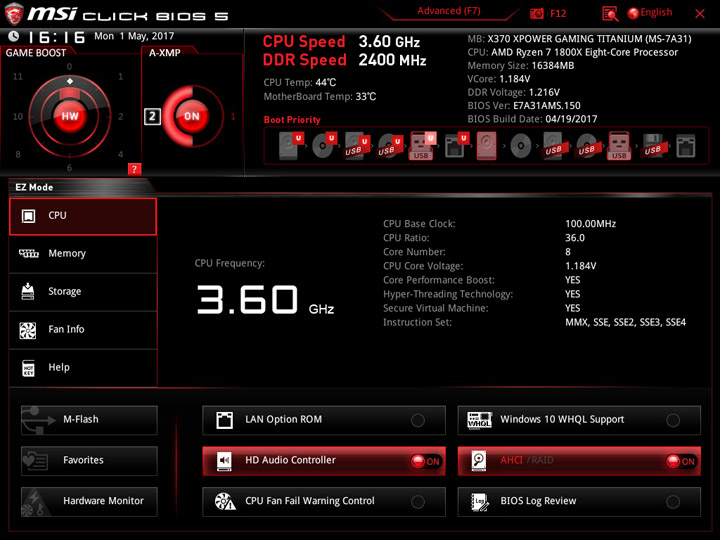Click the MotherBoard Temp 33°C reading
The width and height of the screenshot is (720, 540).
[x=320, y=97]
